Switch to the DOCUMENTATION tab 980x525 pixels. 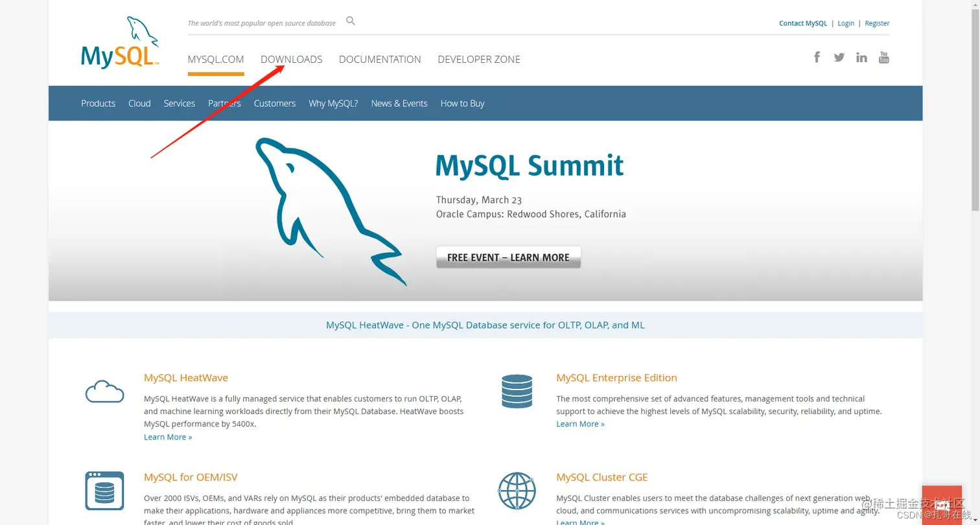pos(380,59)
